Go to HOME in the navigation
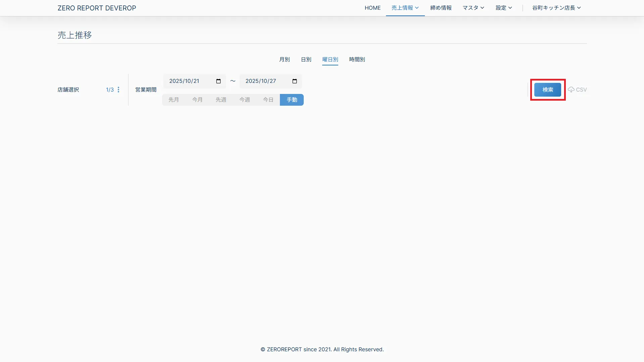This screenshot has height=362, width=644. point(373,8)
